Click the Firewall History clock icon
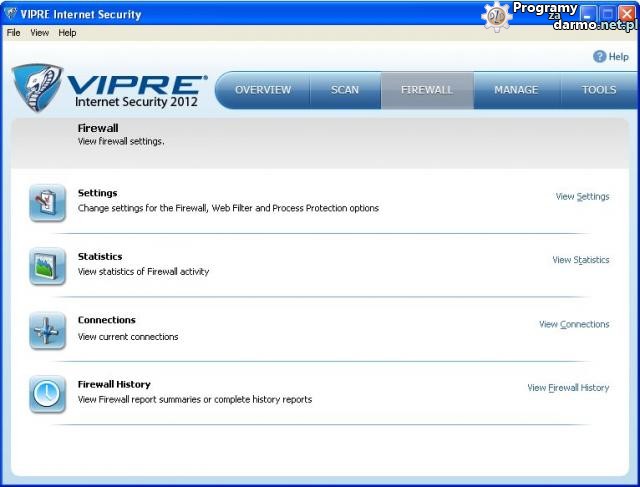Viewport: 640px width, 487px height. pos(47,394)
